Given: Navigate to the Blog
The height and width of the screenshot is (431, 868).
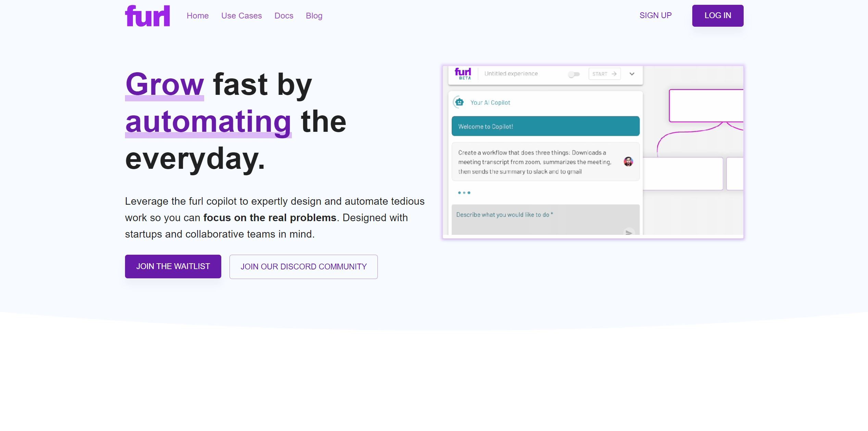Looking at the screenshot, I should (x=314, y=15).
